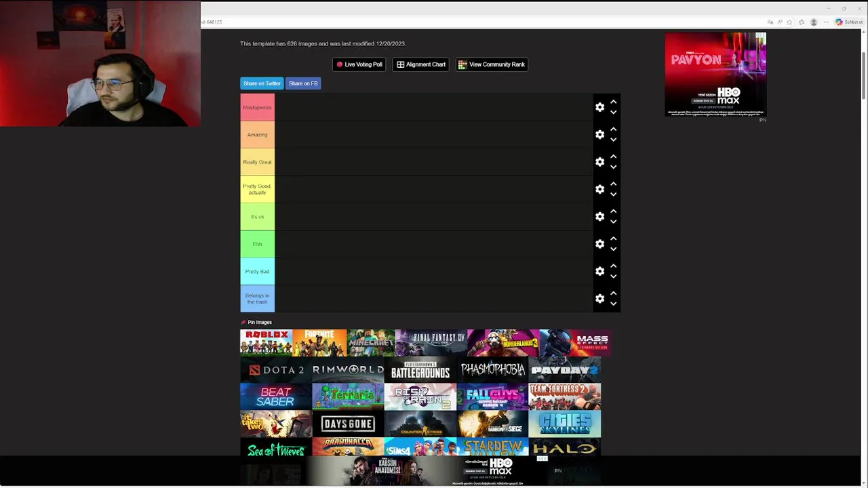Open settings gear for It's ok tier
The width and height of the screenshot is (868, 488).
point(599,217)
